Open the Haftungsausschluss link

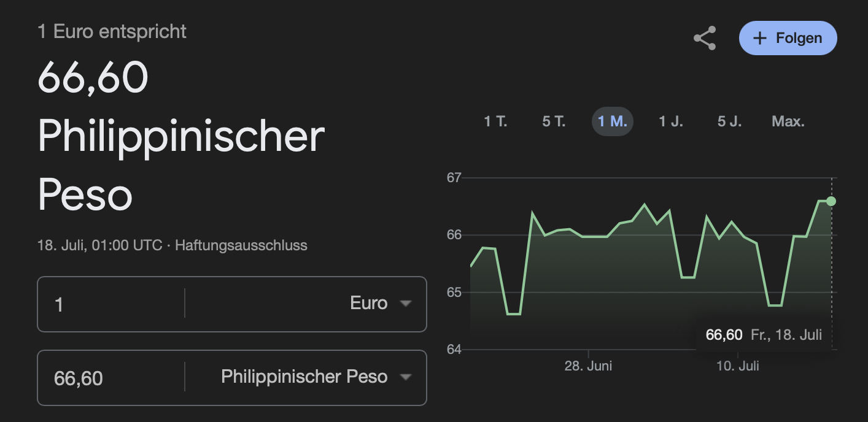click(241, 245)
